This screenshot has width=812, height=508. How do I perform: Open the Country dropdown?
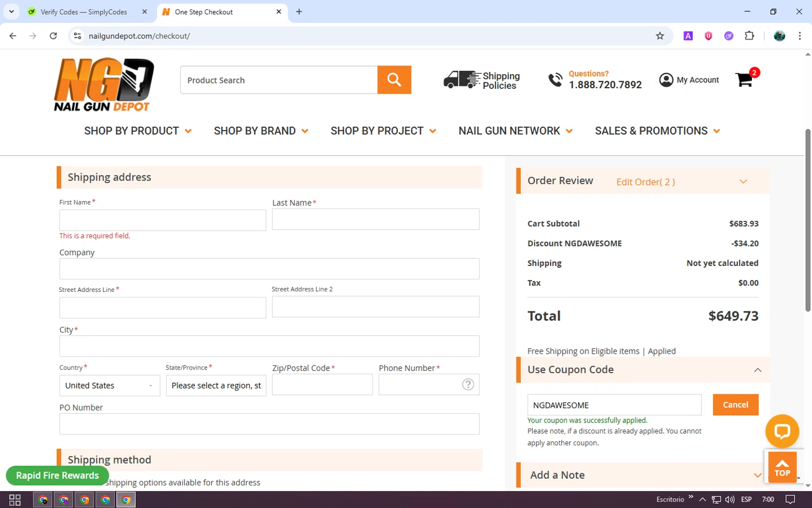coord(109,386)
